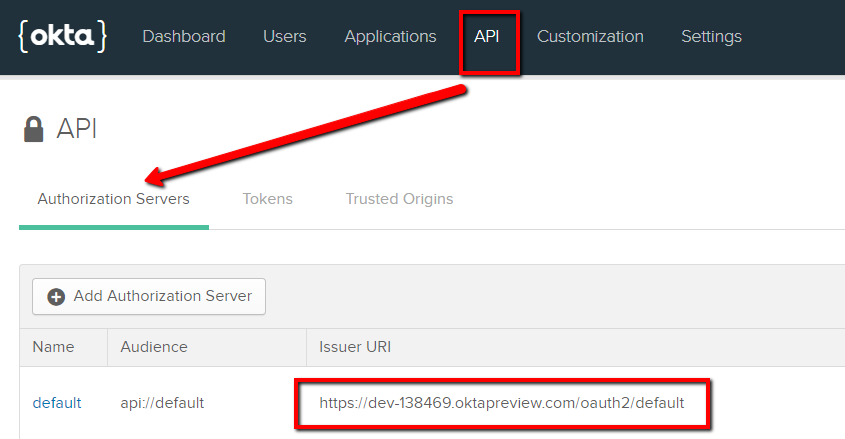The height and width of the screenshot is (439, 845).
Task: Open the Customization menu
Action: pos(590,37)
